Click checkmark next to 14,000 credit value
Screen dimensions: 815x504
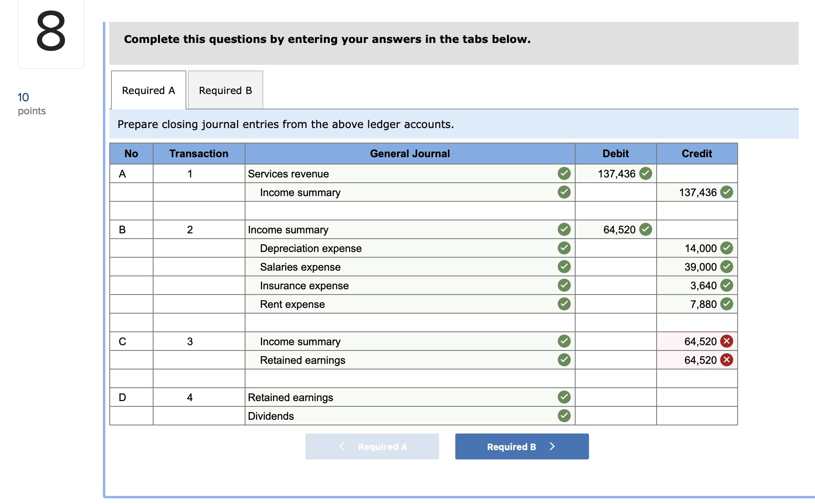[727, 248]
